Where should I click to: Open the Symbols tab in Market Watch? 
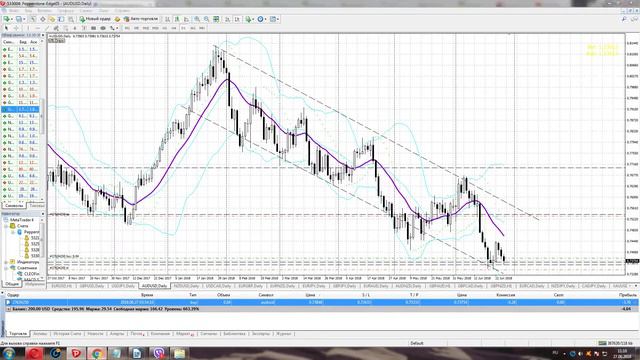pos(14,205)
